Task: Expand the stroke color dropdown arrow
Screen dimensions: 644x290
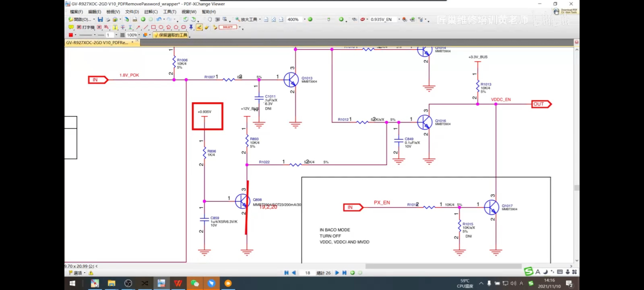Action: coord(75,35)
